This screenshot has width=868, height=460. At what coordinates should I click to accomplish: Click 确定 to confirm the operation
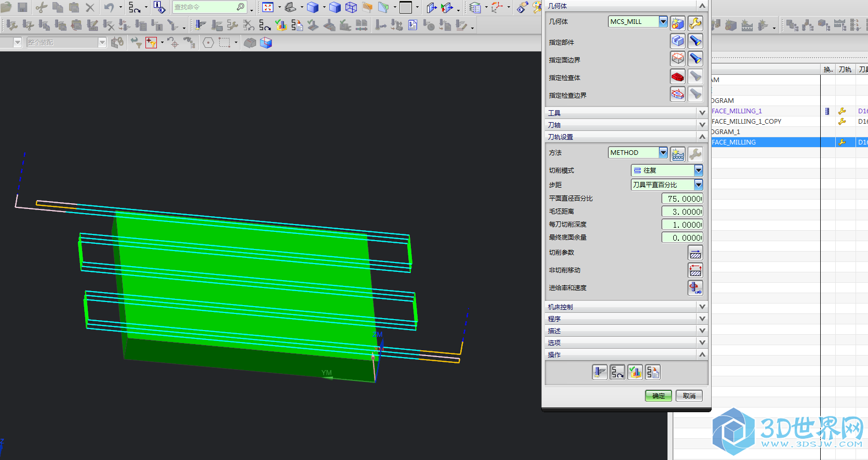point(659,396)
